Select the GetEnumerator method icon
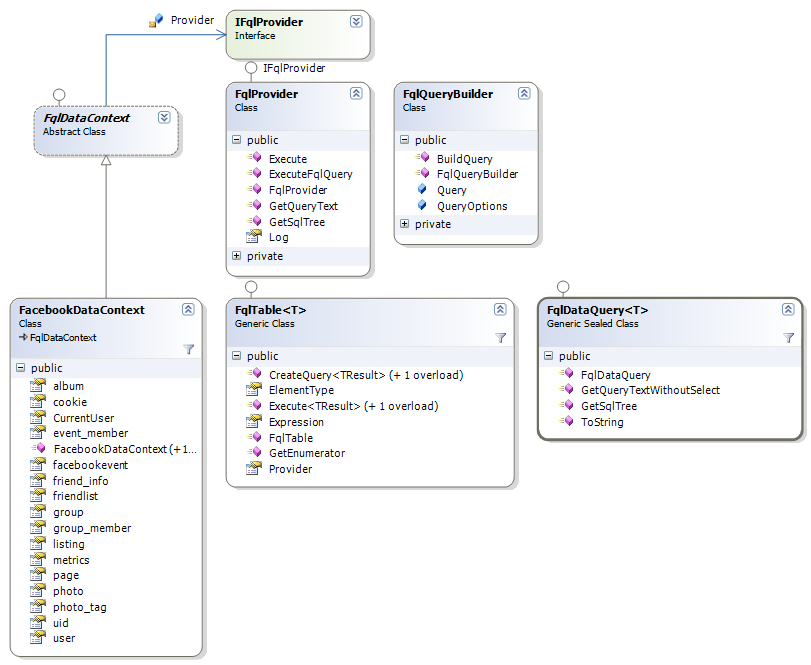 pyautogui.click(x=254, y=452)
